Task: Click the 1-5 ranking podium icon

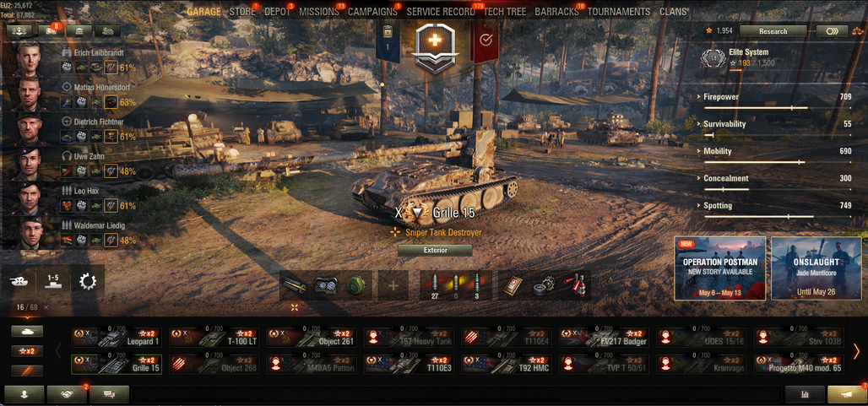Action: click(53, 282)
